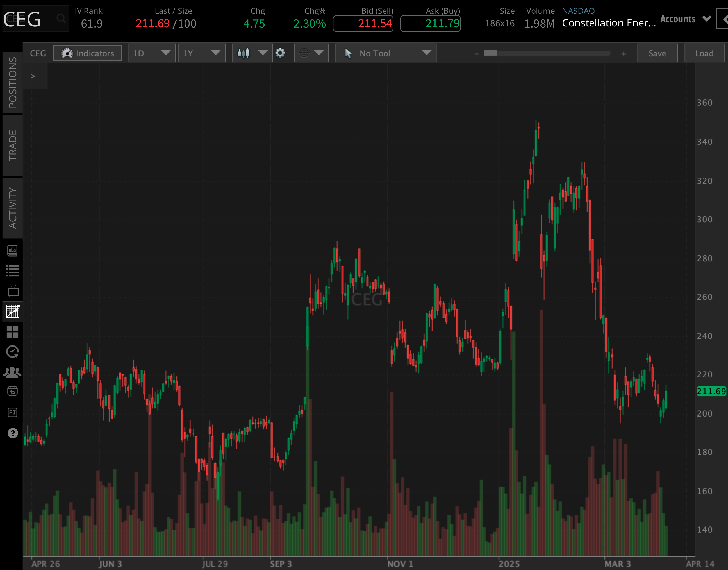Open the watchlist icon in the sidebar
728x570 pixels.
(12, 271)
